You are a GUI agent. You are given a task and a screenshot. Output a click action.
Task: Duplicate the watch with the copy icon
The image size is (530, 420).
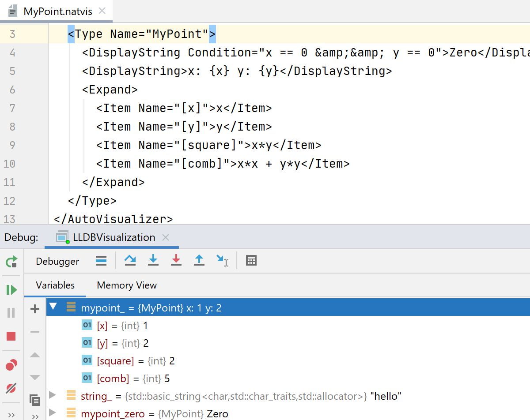pyautogui.click(x=35, y=400)
